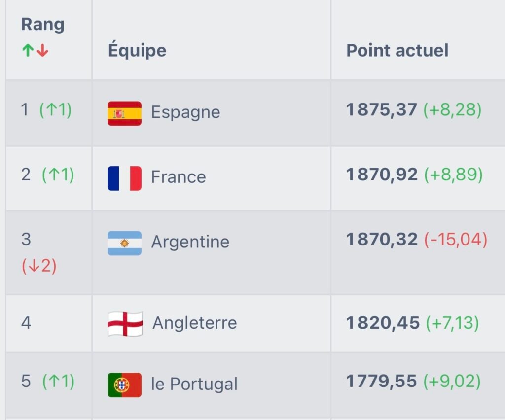Select the Argentine team name
505x420 pixels.
pyautogui.click(x=190, y=242)
